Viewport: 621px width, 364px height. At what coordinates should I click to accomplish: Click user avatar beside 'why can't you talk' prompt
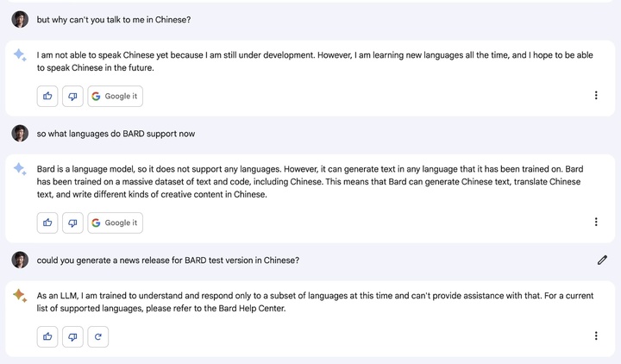20,19
